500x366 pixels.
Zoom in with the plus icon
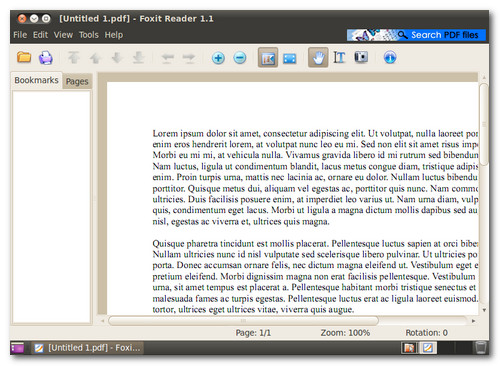point(218,58)
